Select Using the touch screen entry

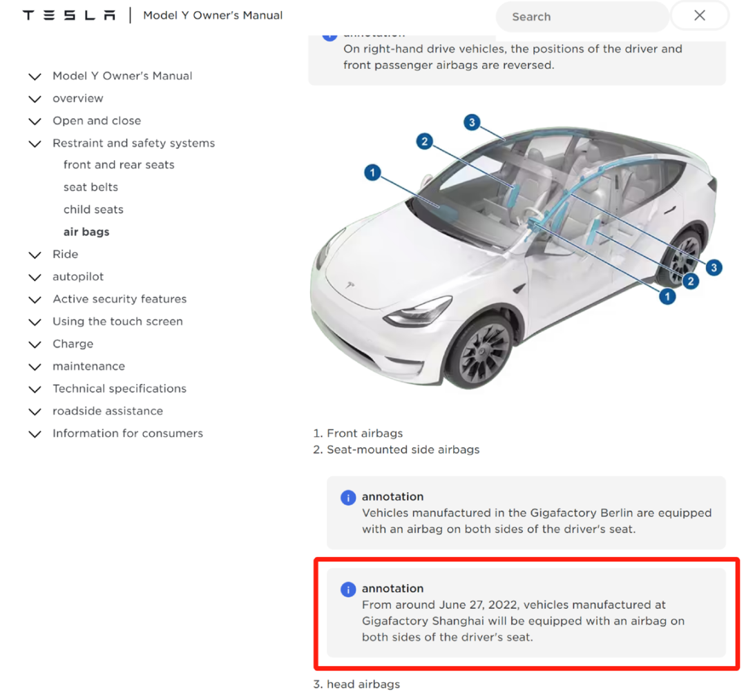(x=117, y=321)
